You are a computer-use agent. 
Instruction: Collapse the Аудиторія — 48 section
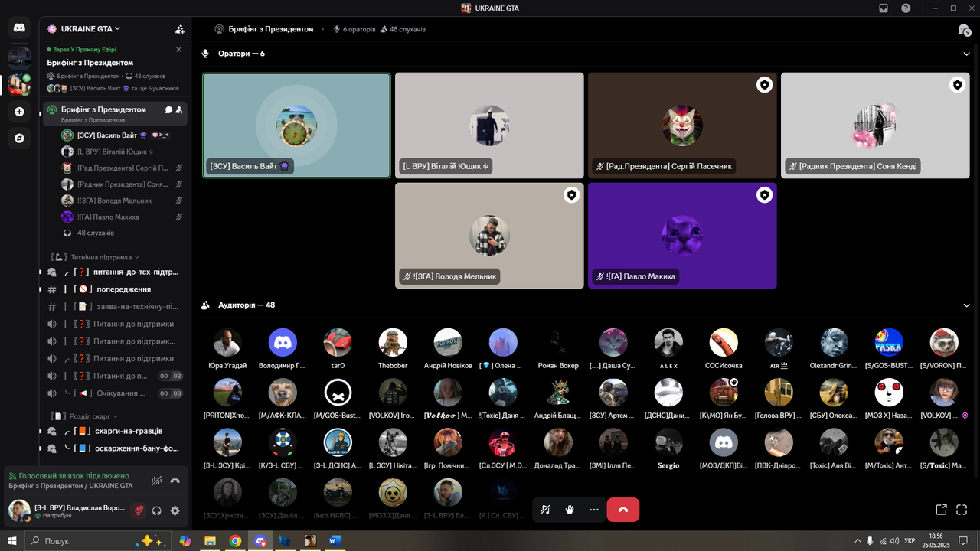pyautogui.click(x=966, y=305)
